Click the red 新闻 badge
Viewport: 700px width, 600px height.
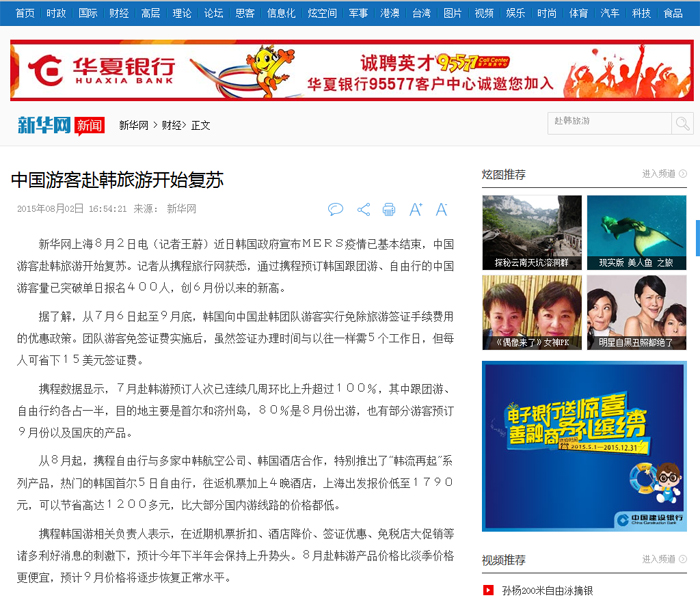click(89, 126)
